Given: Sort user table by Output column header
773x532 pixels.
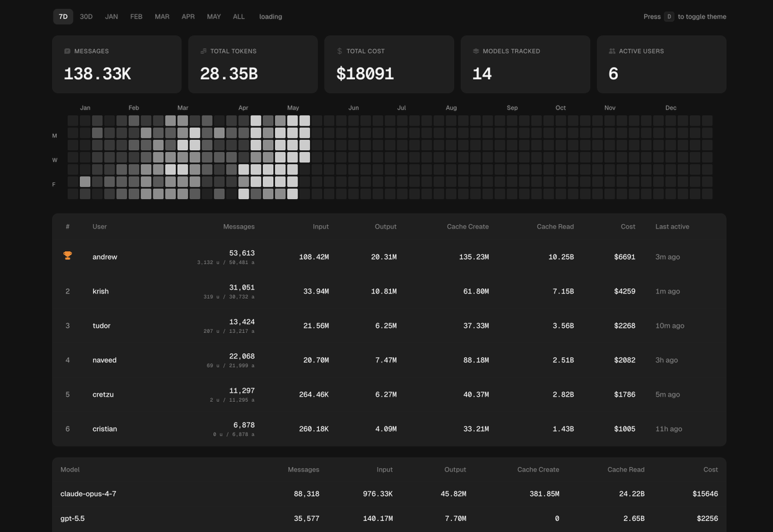Looking at the screenshot, I should coord(386,227).
